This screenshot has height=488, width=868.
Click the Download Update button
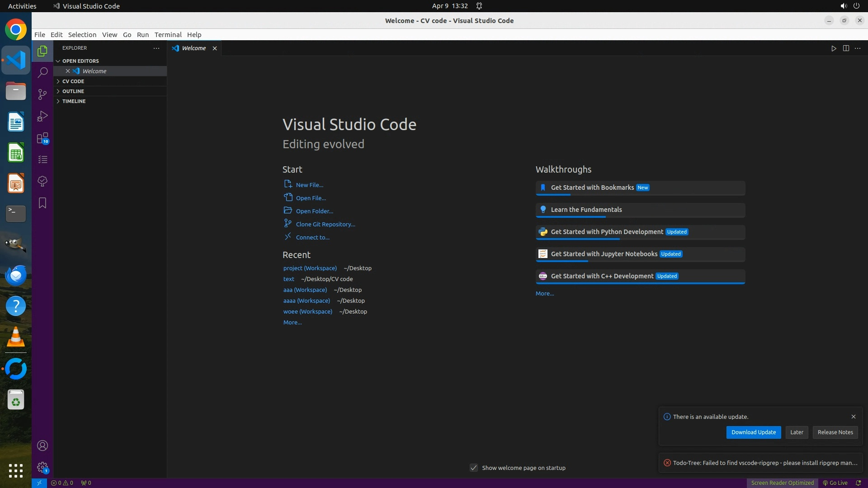coord(753,432)
